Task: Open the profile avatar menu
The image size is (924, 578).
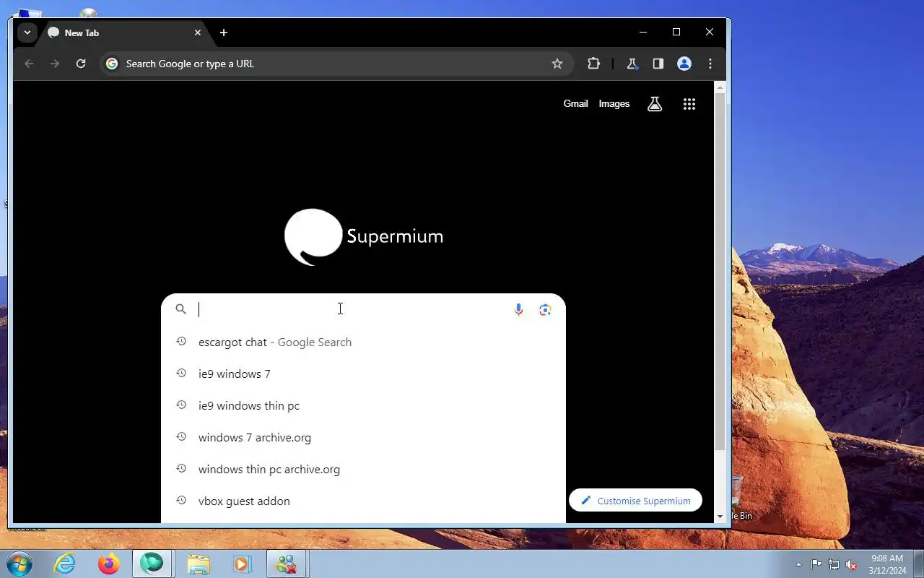Action: 684,64
